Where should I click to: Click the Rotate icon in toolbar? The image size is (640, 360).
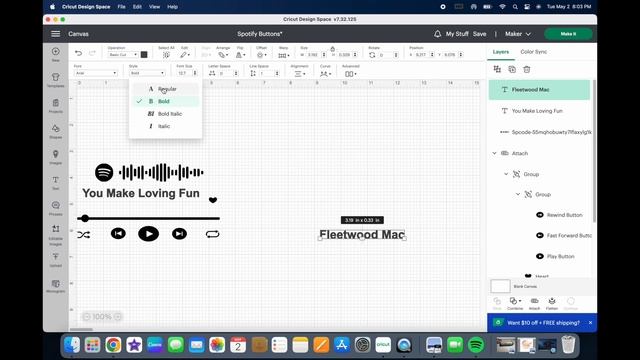point(372,55)
